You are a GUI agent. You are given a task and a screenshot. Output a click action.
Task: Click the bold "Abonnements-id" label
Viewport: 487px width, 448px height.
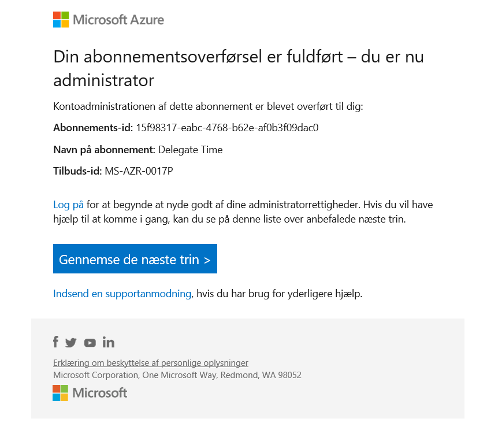[93, 128]
